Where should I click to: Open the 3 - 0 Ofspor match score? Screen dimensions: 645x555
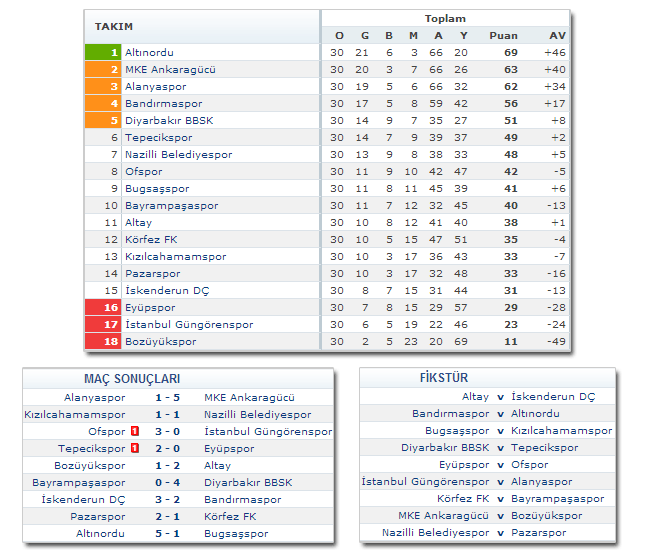tap(167, 432)
